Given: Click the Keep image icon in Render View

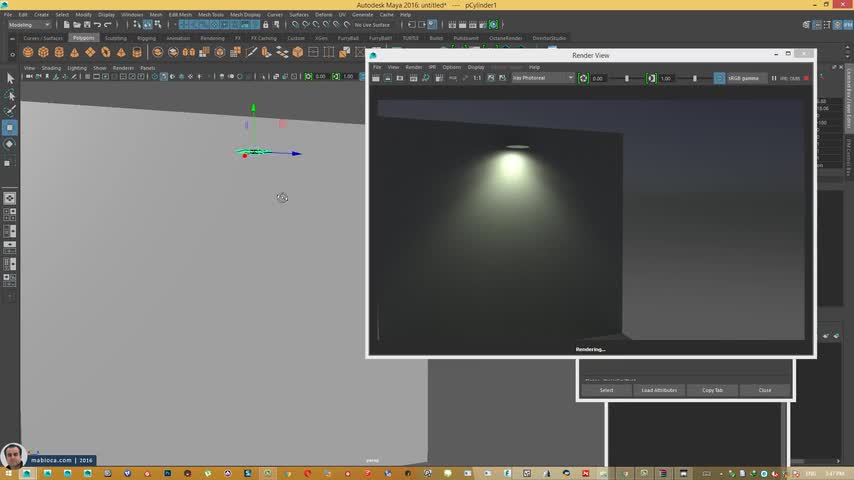Looking at the screenshot, I should coord(491,78).
